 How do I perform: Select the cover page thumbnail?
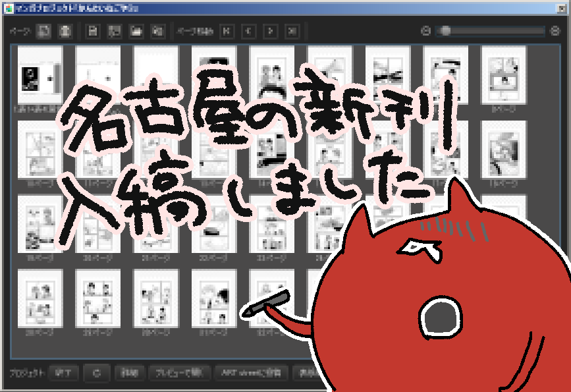click(40, 74)
